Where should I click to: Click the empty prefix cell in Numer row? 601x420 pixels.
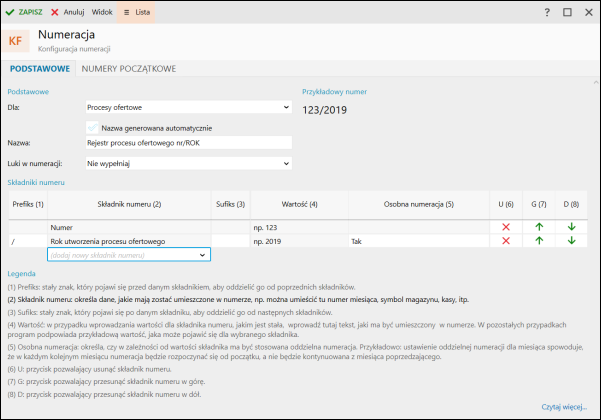(28, 228)
